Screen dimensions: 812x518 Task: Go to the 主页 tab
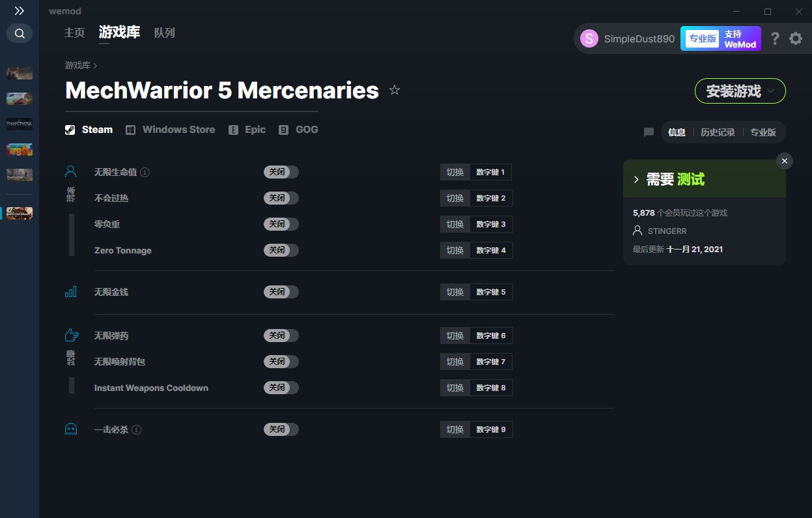(74, 33)
